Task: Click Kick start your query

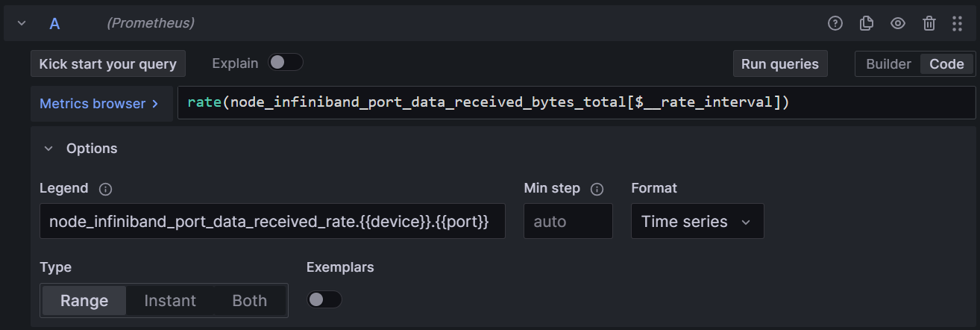Action: [x=108, y=64]
